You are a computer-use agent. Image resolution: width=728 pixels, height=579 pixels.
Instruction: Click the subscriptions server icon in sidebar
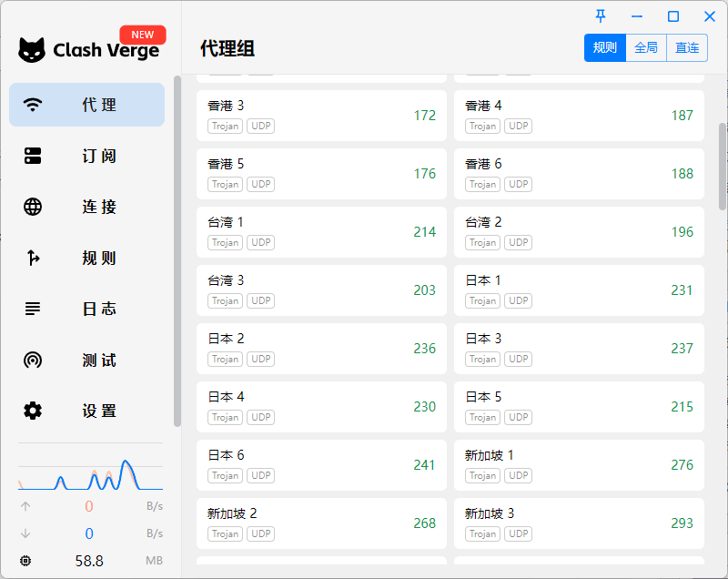pyautogui.click(x=33, y=156)
